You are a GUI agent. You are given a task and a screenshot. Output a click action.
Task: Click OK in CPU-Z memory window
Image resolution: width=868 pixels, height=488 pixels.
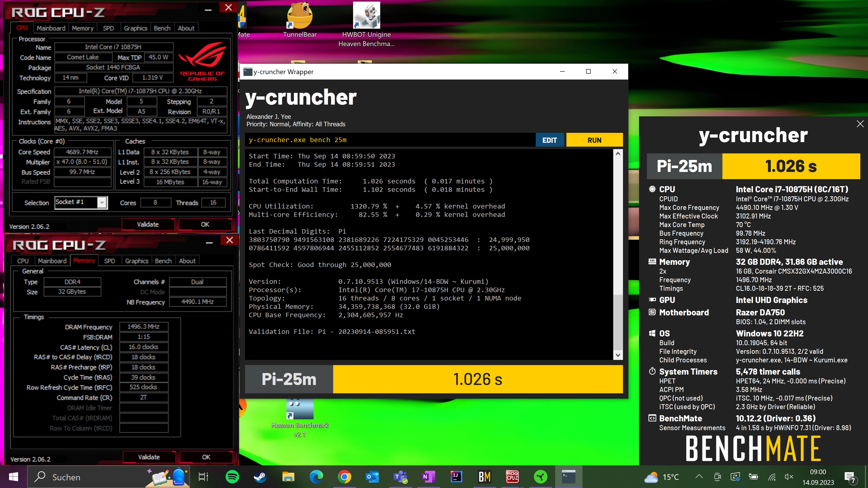pyautogui.click(x=206, y=457)
